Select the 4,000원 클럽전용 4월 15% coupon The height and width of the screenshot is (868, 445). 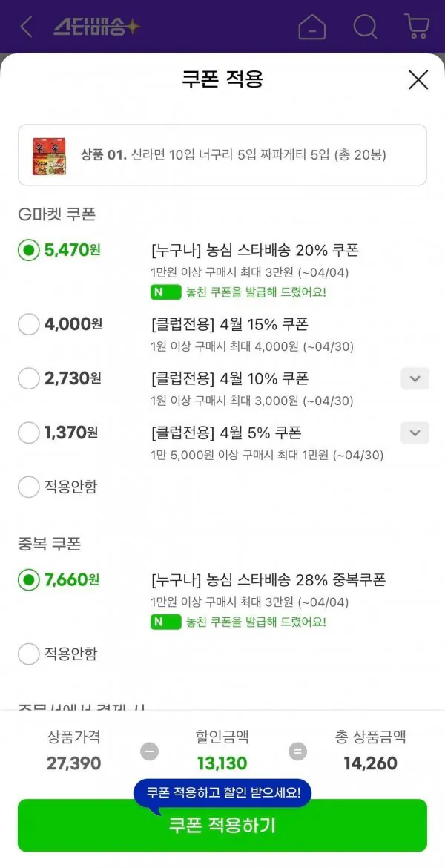click(29, 324)
